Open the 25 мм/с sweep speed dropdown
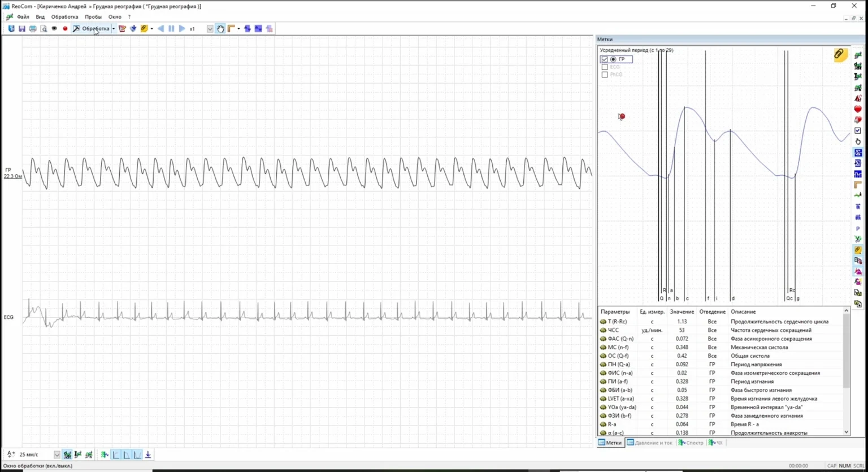The image size is (868, 472). click(x=57, y=454)
